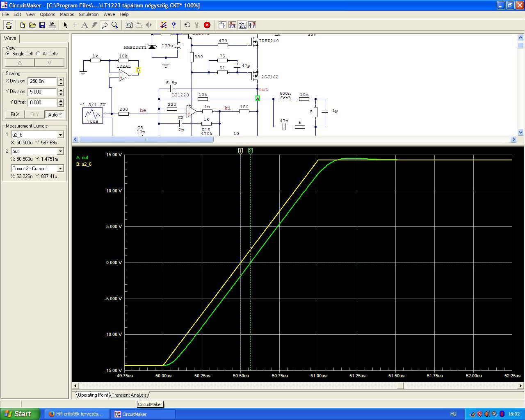Click the Save file toolbar icon
Screen dimensions: 525x420
(42, 25)
